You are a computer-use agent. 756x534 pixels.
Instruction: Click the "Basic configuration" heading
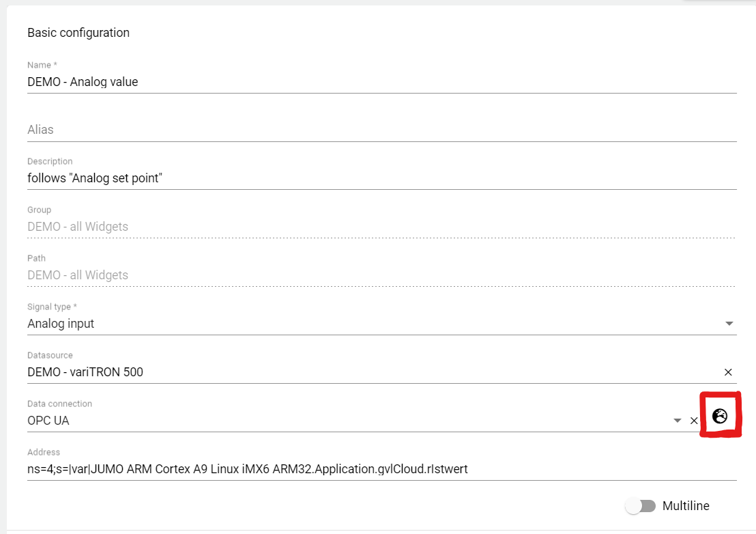[x=78, y=33]
